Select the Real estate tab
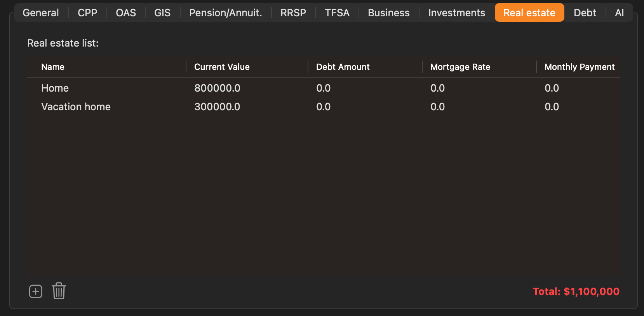Screen dimensions: 644x316 [529, 13]
